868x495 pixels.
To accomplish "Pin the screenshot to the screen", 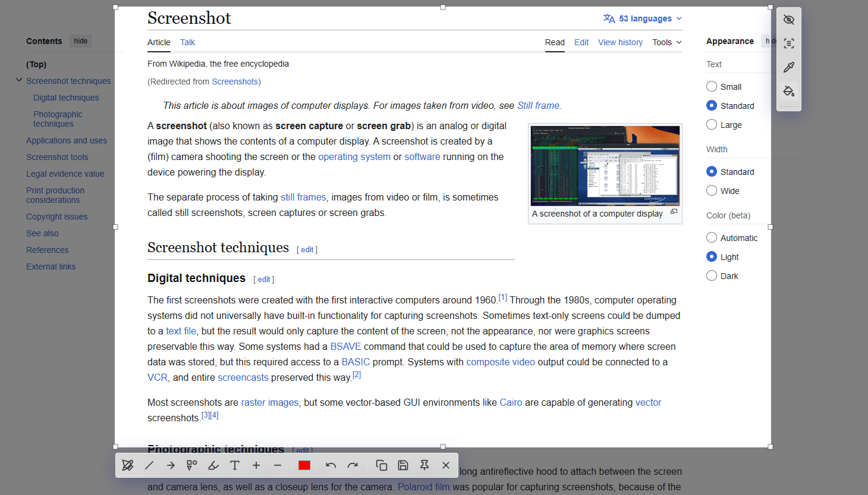I will coord(424,465).
